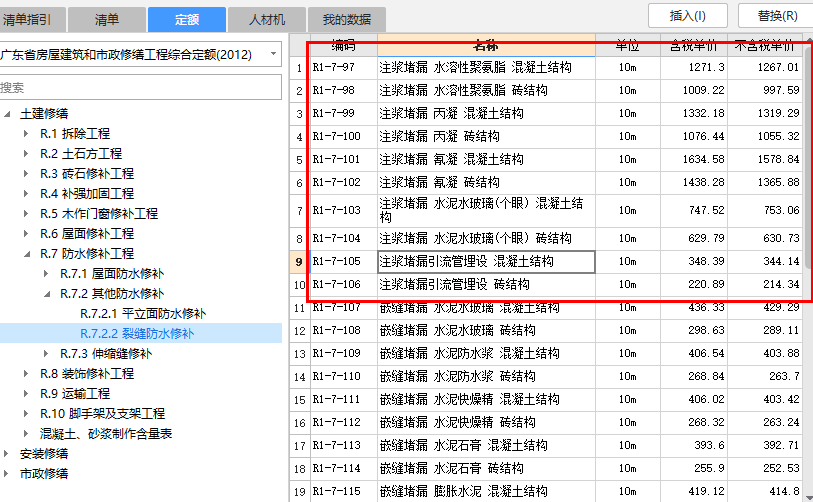Expand the R.6 屋面修补工程 node

(26, 233)
